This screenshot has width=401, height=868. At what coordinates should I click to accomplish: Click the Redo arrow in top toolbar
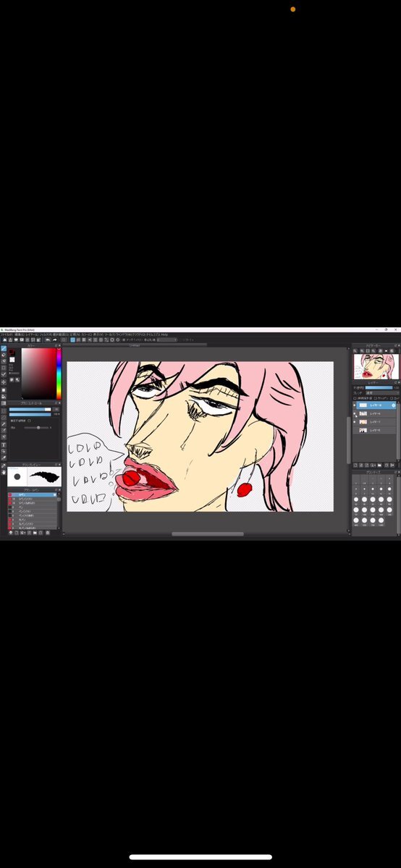[55, 340]
